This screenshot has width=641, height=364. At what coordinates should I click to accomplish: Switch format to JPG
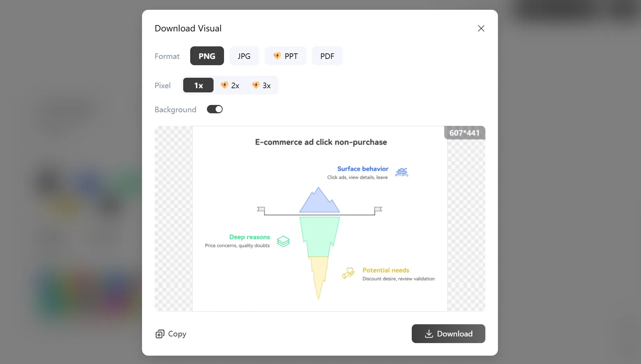(244, 56)
